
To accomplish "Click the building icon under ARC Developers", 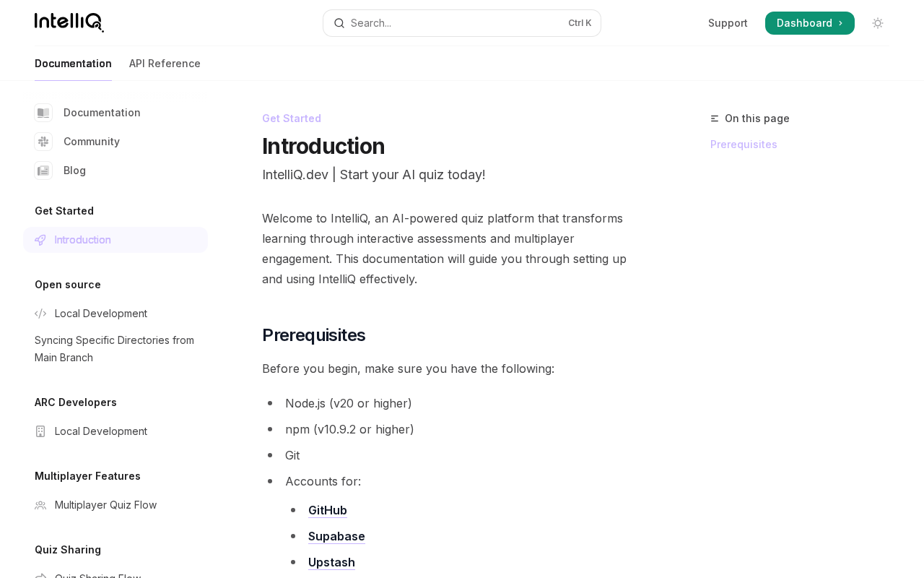I will pos(40,431).
